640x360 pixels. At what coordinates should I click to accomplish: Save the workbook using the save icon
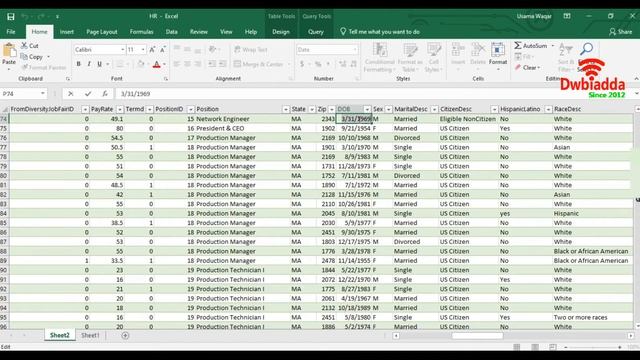[x=11, y=16]
